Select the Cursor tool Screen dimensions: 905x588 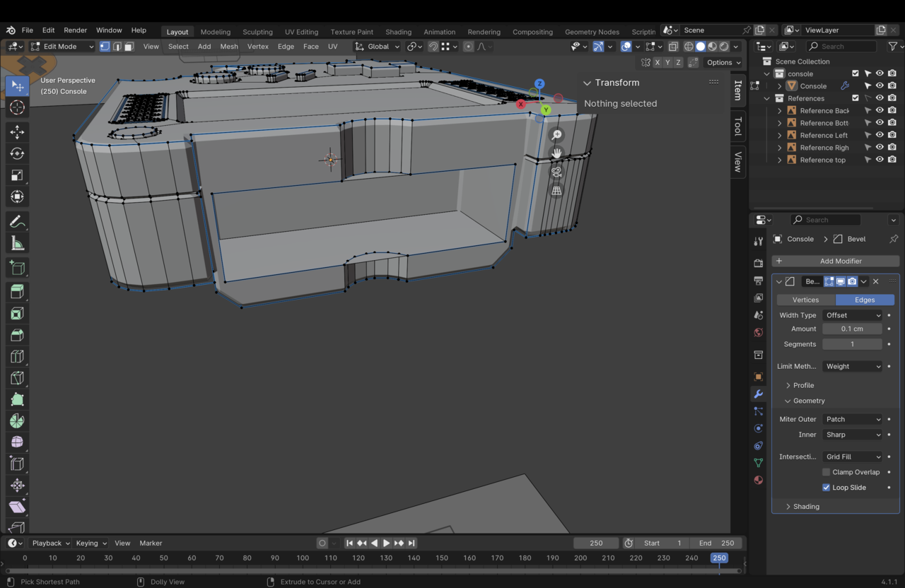(18, 107)
